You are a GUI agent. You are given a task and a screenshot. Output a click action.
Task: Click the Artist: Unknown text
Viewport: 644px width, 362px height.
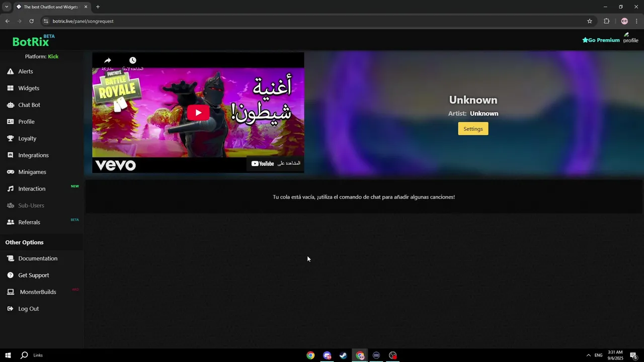tap(473, 114)
